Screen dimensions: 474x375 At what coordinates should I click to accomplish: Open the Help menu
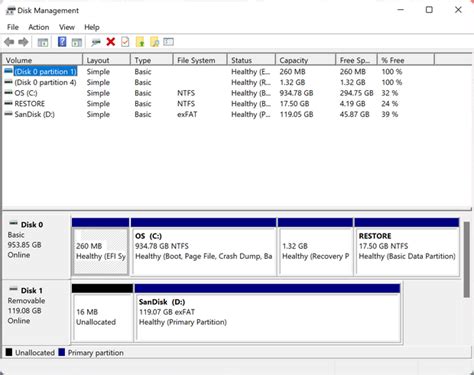coord(92,27)
